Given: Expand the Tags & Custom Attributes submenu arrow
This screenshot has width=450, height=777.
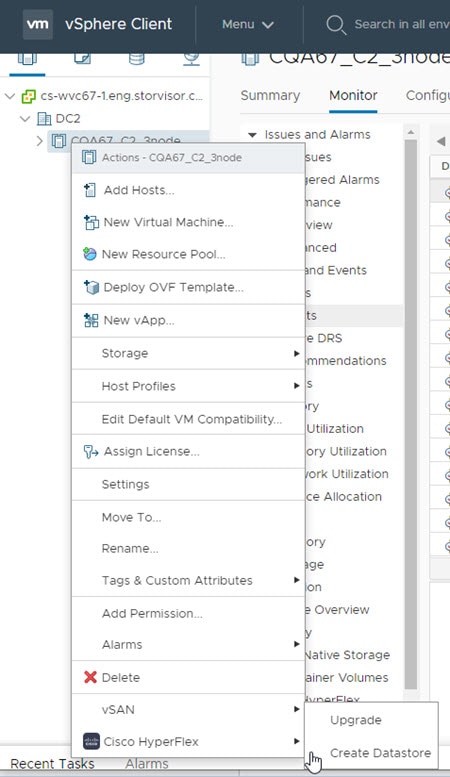Looking at the screenshot, I should 296,580.
